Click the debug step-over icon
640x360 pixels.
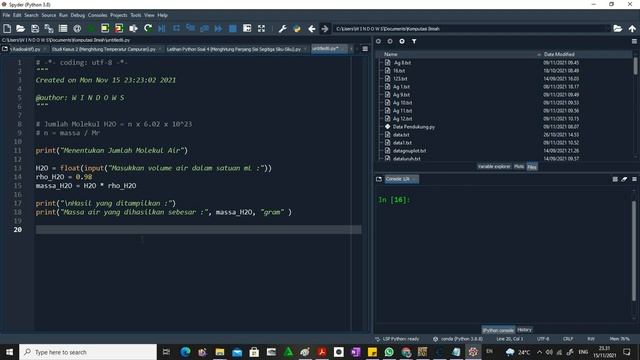point(176,29)
